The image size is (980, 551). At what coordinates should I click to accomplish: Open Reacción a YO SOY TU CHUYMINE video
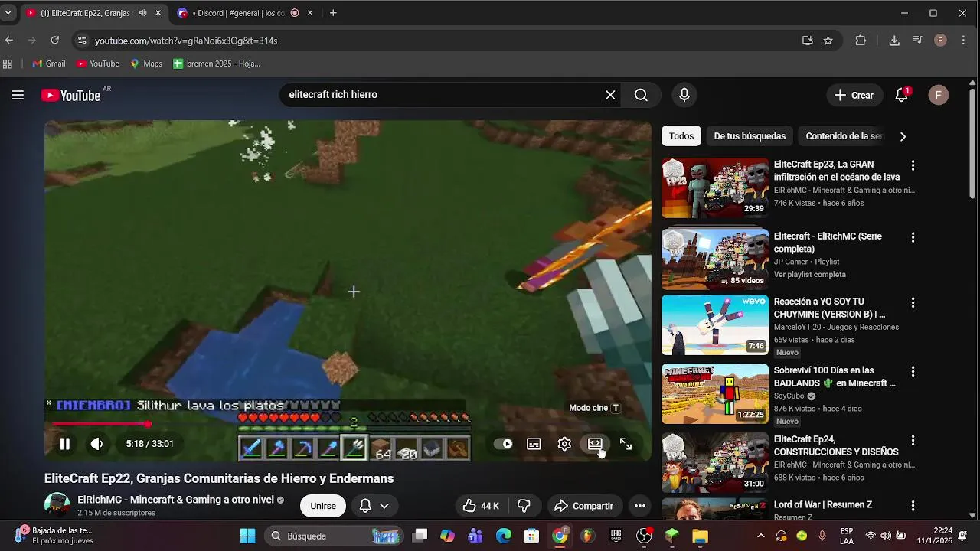829,308
